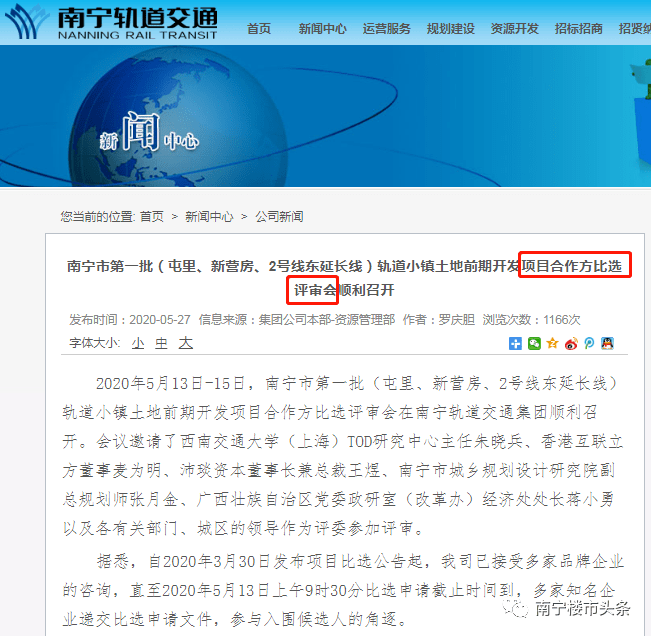
Task: Go to 新闻中心 in the breadcrumb
Action: (209, 216)
